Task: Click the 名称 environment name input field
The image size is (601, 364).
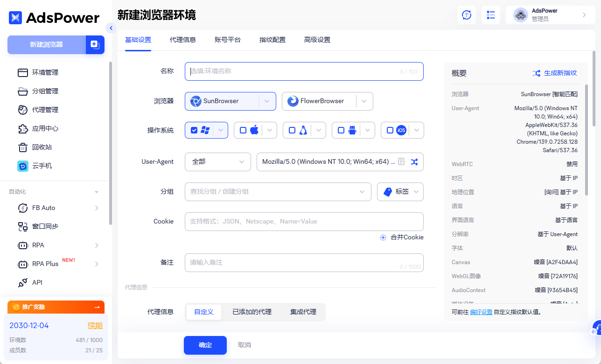Action: [x=303, y=71]
